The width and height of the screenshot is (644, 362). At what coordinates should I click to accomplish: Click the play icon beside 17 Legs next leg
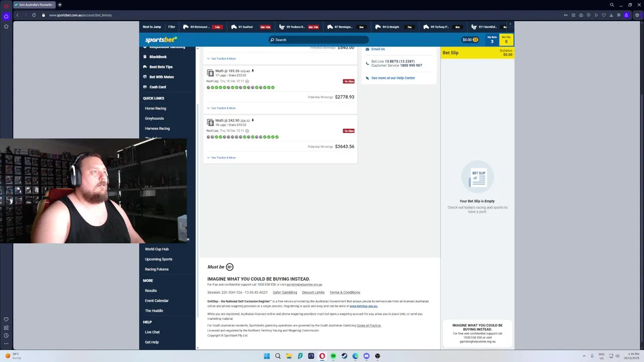click(247, 81)
